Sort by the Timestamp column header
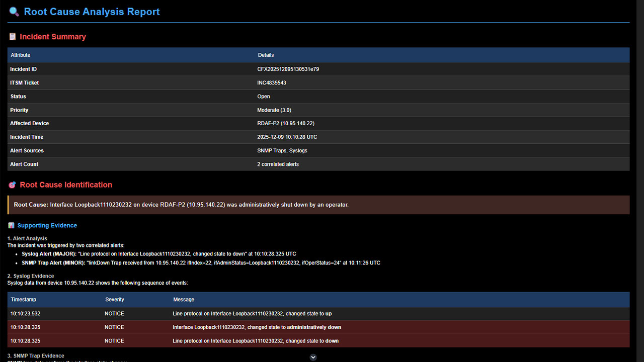The width and height of the screenshot is (644, 362). coord(24,300)
